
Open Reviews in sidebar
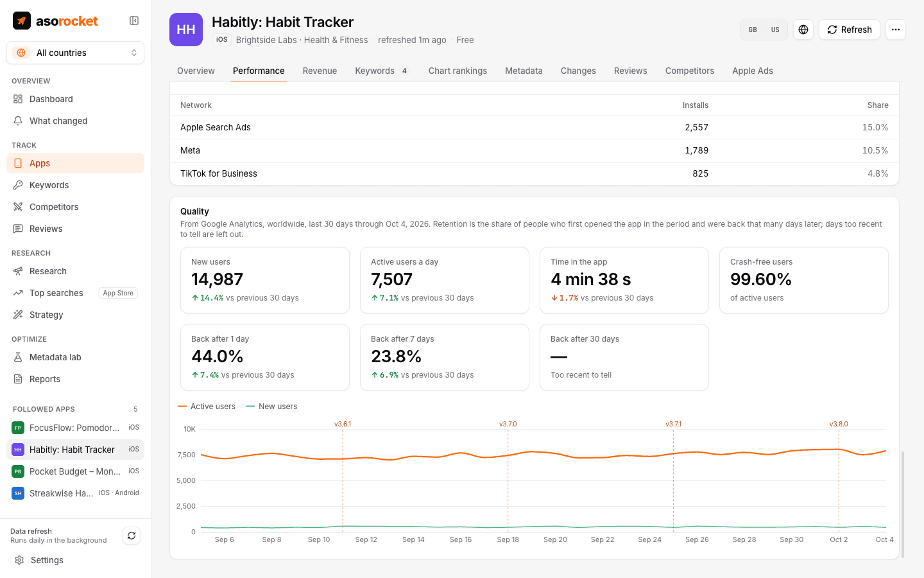click(75, 229)
